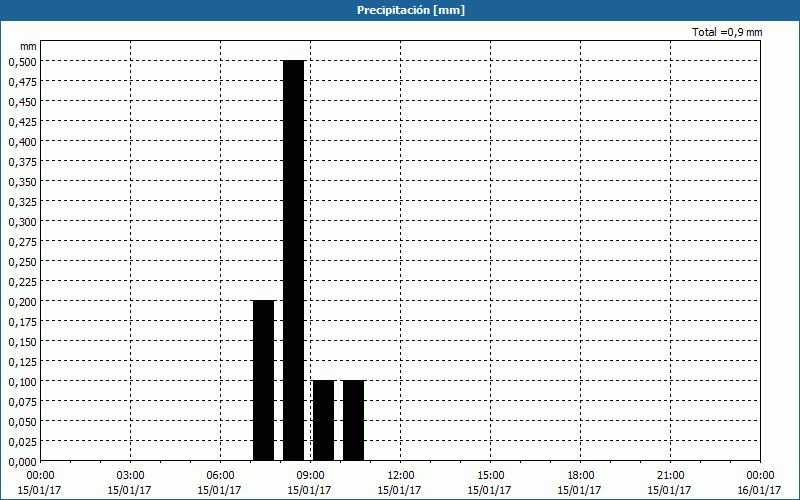
Task: Select the 0,475 y-axis value
Action: [x=22, y=82]
